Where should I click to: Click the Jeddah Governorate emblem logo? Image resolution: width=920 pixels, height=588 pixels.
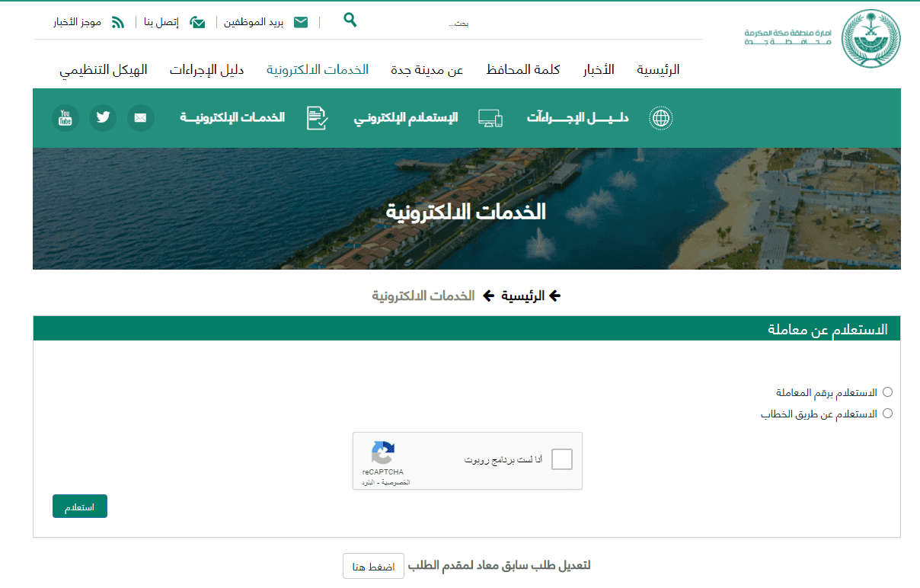click(x=870, y=38)
